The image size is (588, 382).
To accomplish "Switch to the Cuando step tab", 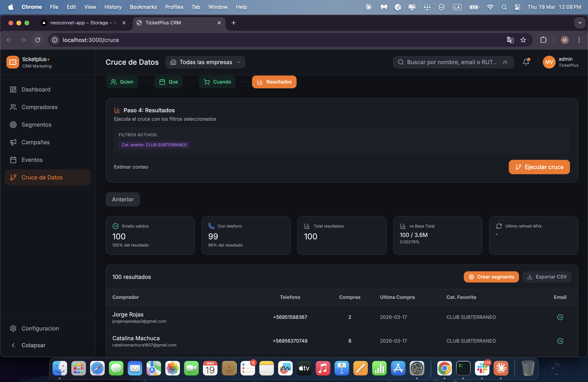I will pyautogui.click(x=217, y=82).
